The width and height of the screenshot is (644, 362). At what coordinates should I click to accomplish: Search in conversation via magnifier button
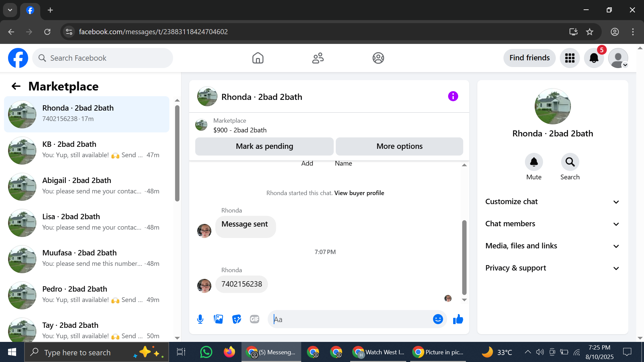tap(570, 162)
